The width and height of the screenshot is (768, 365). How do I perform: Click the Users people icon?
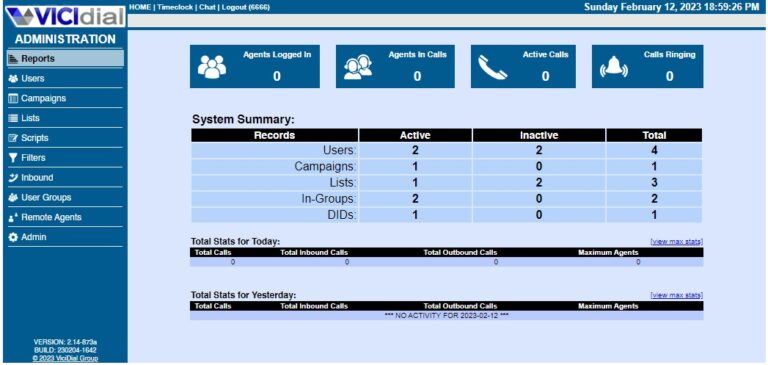[13, 78]
